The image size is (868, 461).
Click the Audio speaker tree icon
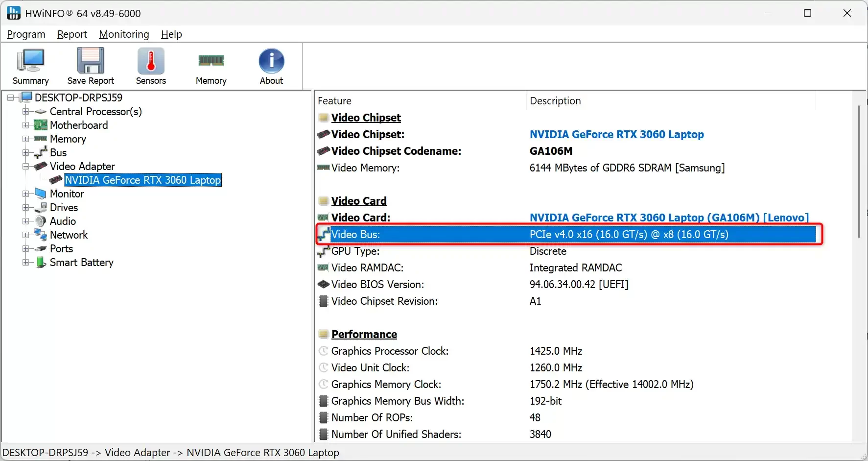click(41, 221)
